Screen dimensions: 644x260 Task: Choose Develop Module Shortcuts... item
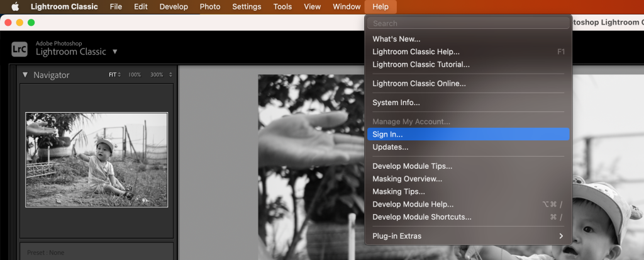468,217
